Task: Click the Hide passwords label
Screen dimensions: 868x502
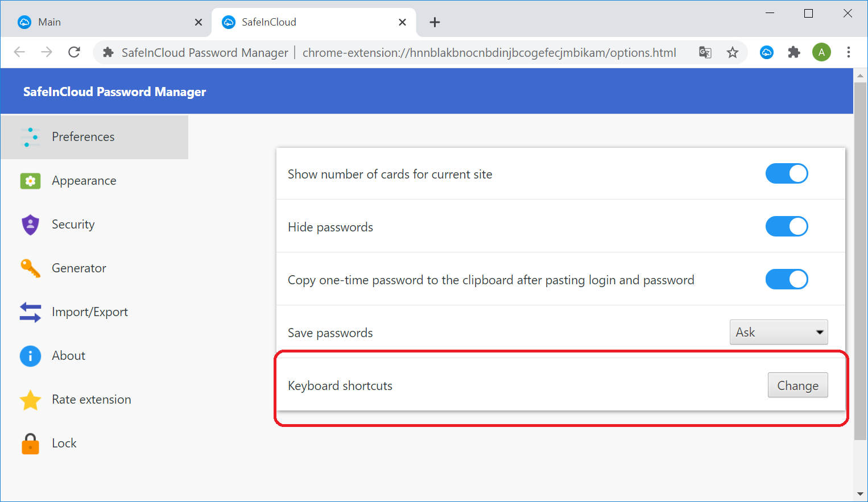Action: [x=330, y=227]
